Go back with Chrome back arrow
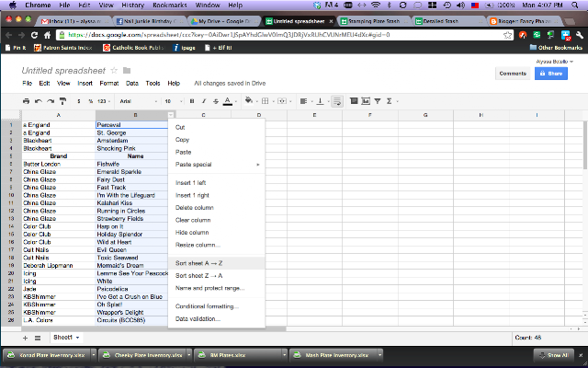Viewport: 588px width, 368px height. click(9, 35)
